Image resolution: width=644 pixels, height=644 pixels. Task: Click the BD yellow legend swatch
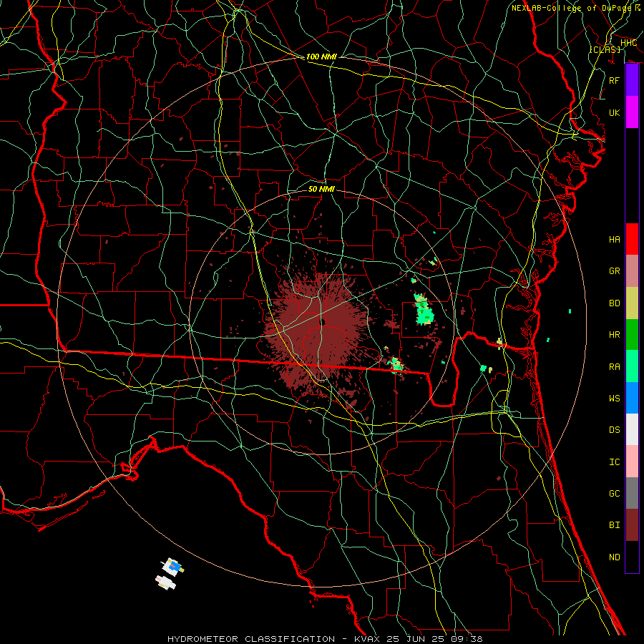pyautogui.click(x=632, y=303)
